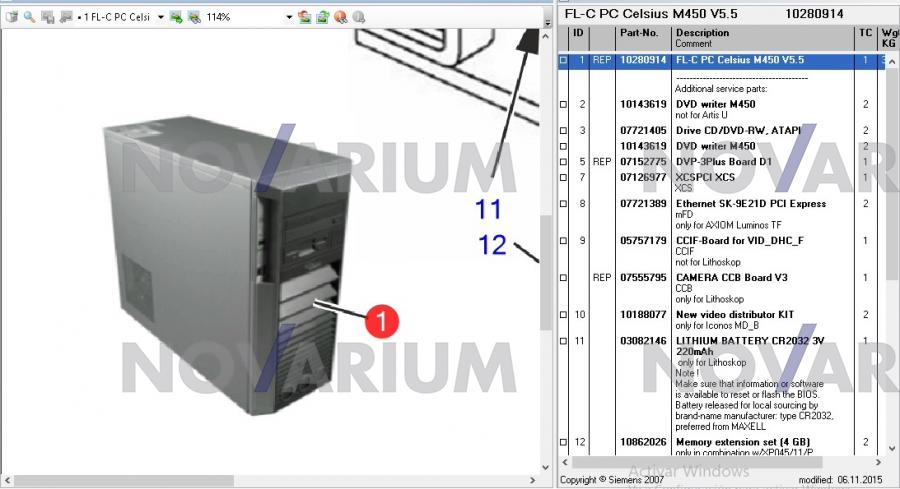Click the gray globe search icon
Image resolution: width=900 pixels, height=489 pixels.
(x=358, y=17)
